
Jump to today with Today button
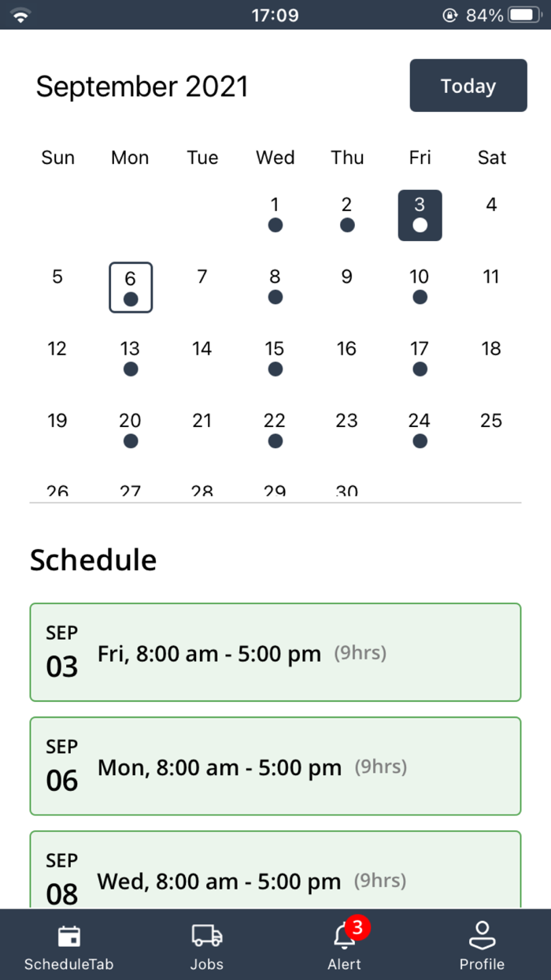[x=468, y=85]
